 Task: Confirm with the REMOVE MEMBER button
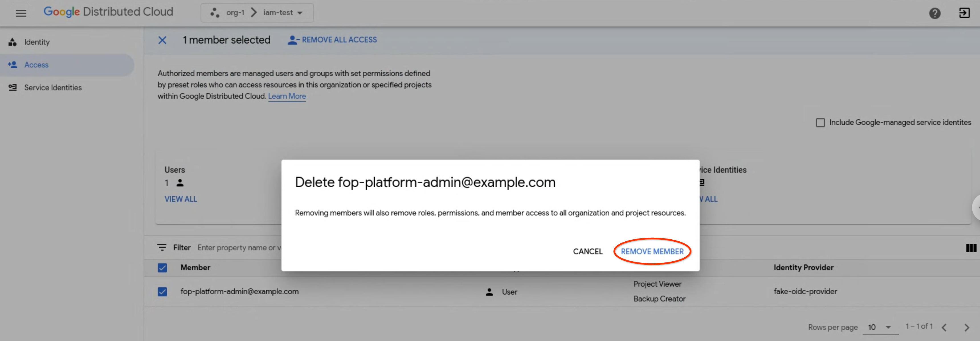652,251
